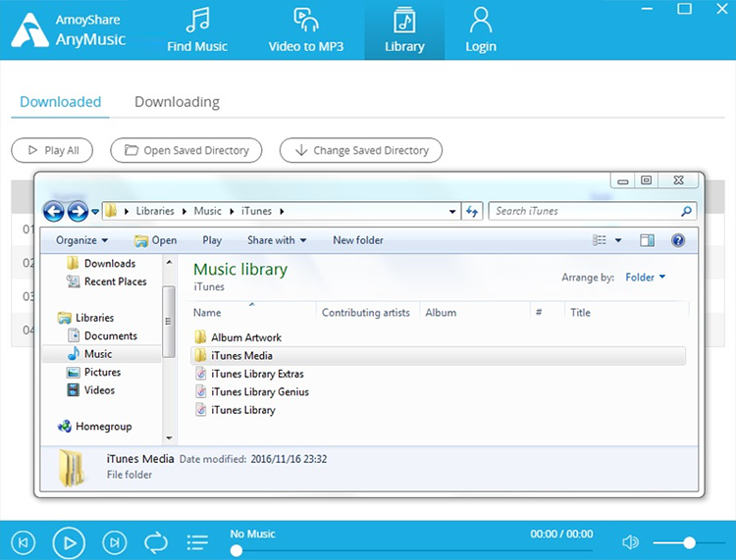Click Change Saved Directory button
736x560 pixels.
[361, 150]
